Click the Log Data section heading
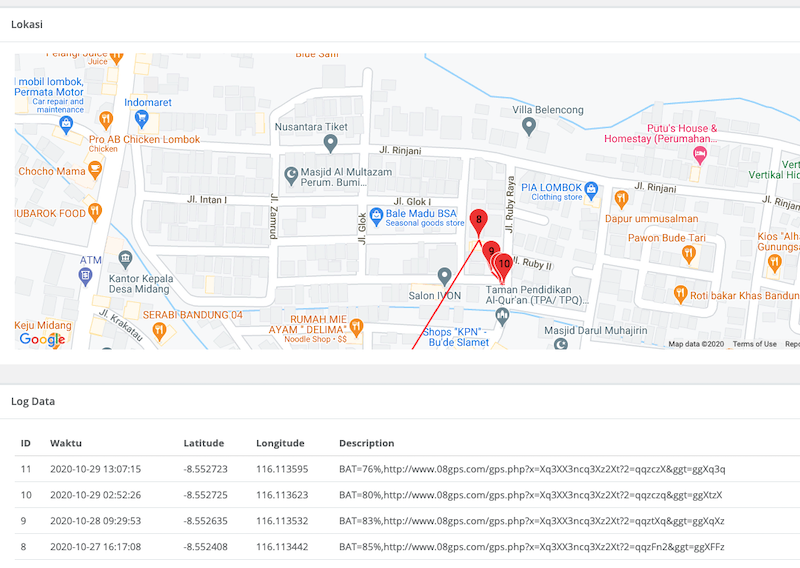The height and width of the screenshot is (568, 800). click(x=33, y=401)
